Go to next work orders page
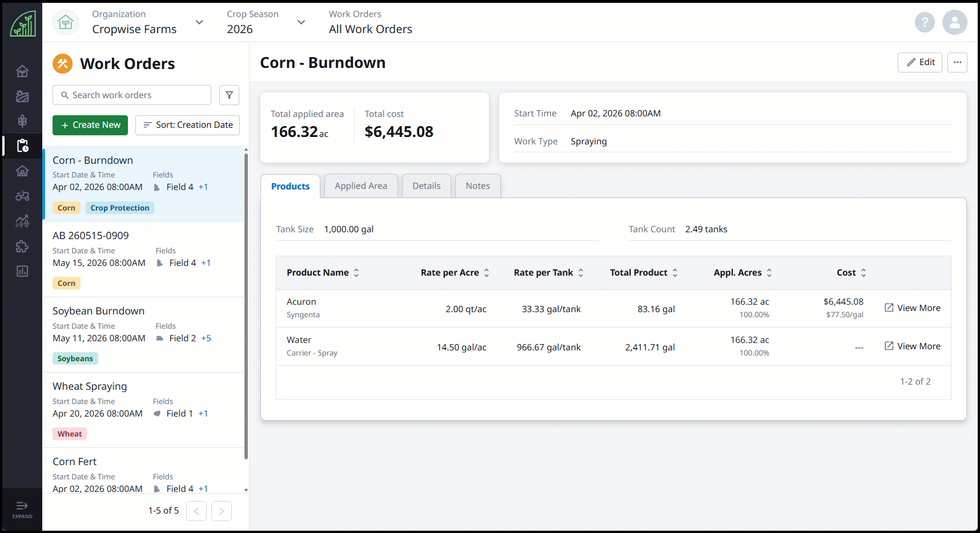Screen dimensions: 980x533 coord(222,511)
